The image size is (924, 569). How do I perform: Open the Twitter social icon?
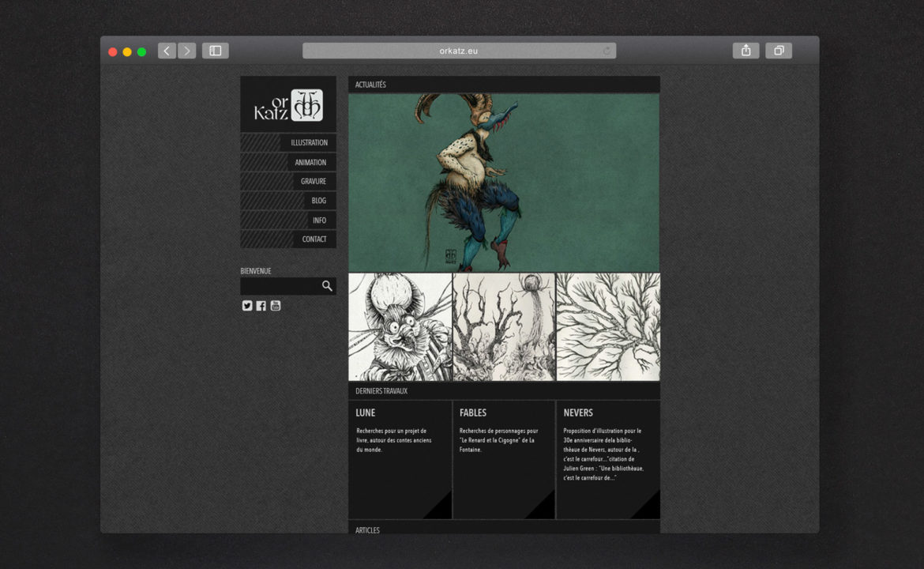pyautogui.click(x=247, y=306)
